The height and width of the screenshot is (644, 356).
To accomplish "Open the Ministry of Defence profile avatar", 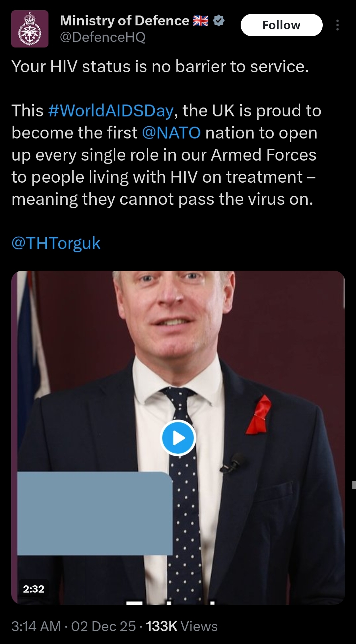I will click(30, 29).
